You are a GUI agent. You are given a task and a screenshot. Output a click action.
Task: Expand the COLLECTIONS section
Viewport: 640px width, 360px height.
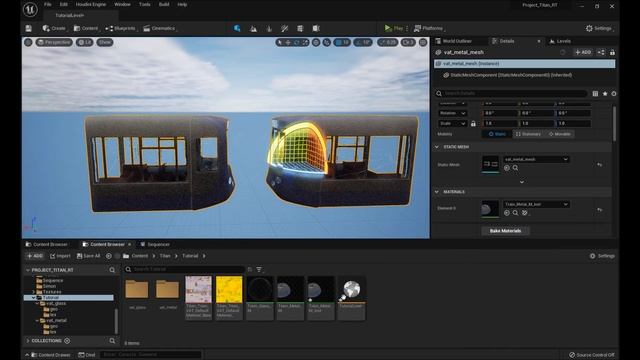(28, 340)
